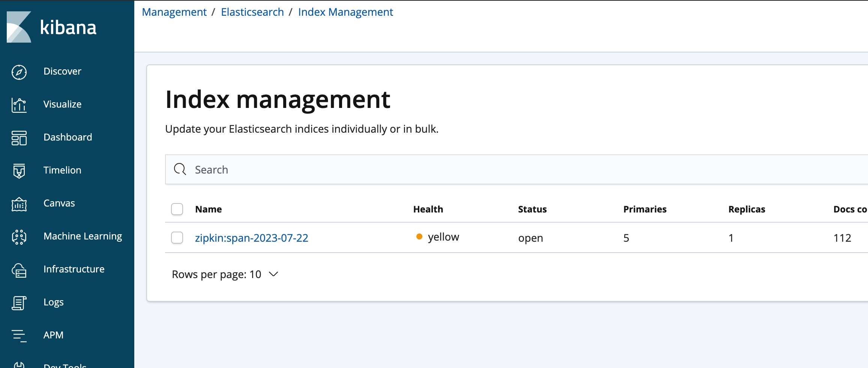868x368 pixels.
Task: Click replicas value 1
Action: (731, 238)
